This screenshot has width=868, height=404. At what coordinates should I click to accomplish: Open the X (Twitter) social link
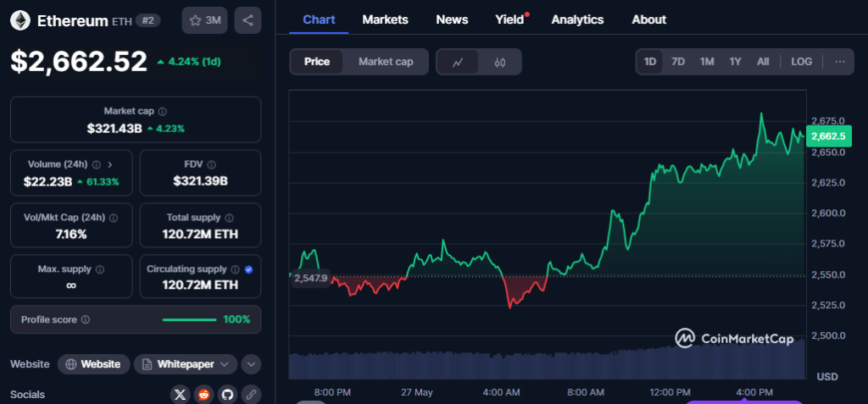pyautogui.click(x=180, y=395)
